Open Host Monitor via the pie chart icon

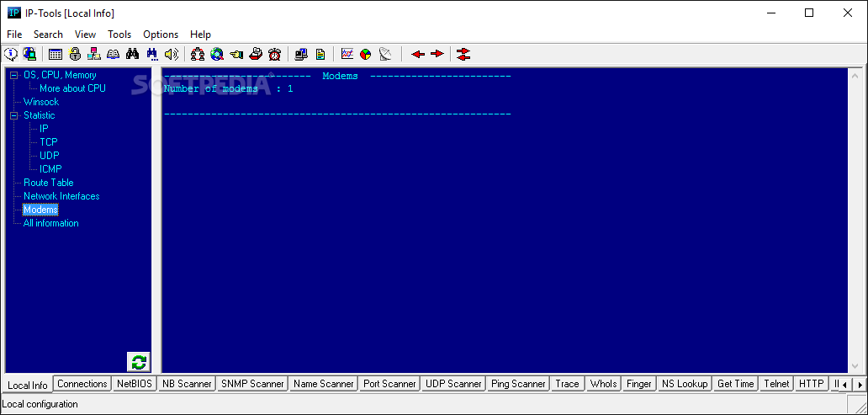[x=366, y=54]
